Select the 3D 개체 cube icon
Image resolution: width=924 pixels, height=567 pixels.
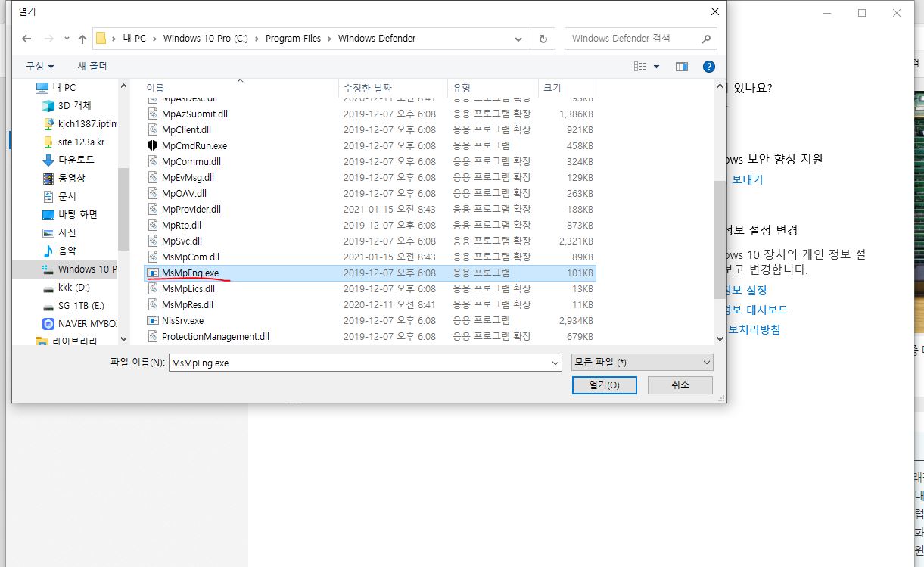[48, 106]
